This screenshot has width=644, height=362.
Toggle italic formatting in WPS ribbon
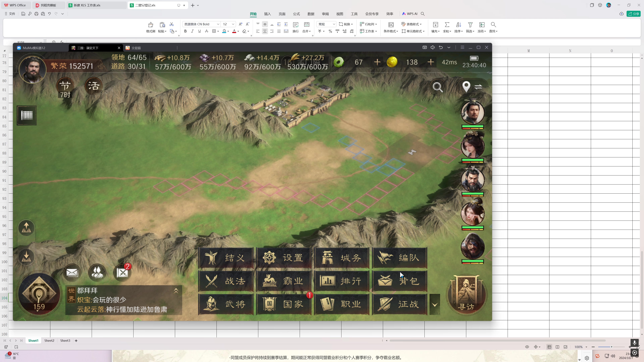[192, 31]
